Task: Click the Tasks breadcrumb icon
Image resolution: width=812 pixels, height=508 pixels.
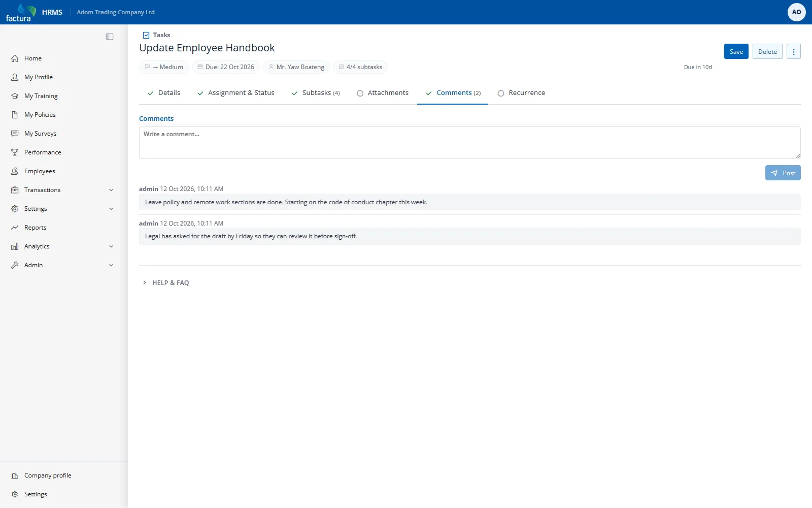Action: [146, 35]
